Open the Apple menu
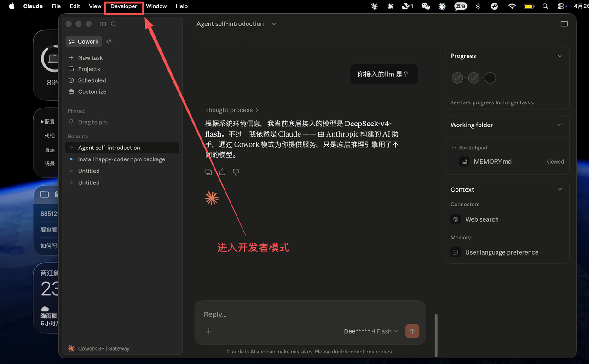Screen dimensions: 589x364 coord(12,6)
